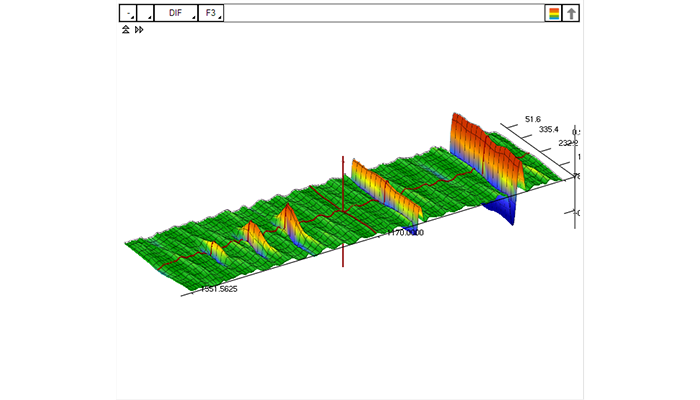Open the blank second dropdown button
700x400 pixels.
click(x=145, y=13)
